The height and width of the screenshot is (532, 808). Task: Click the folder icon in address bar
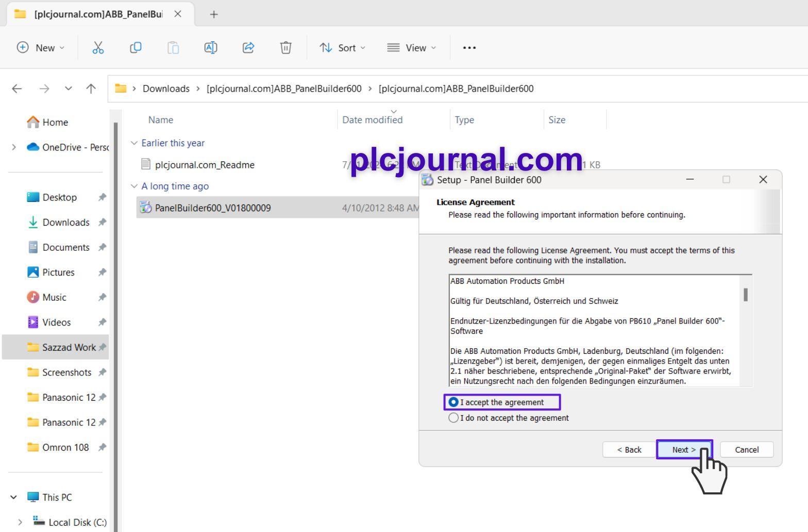pyautogui.click(x=121, y=88)
